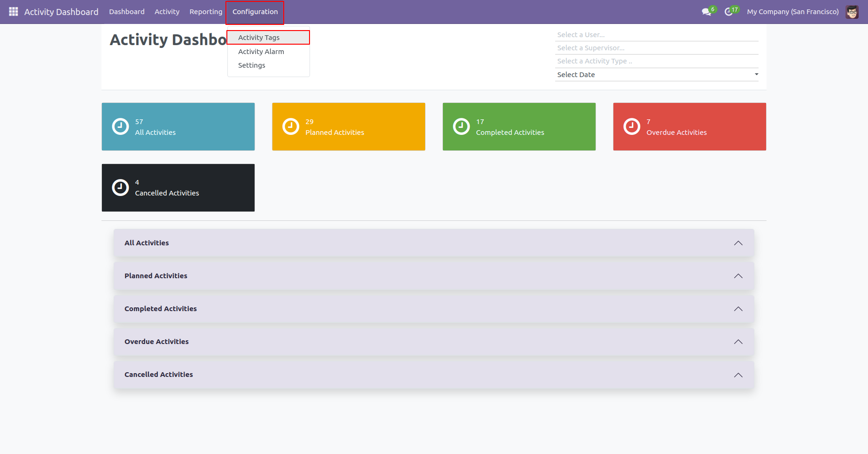Click the clock icon on Overdue Activities card
The width and height of the screenshot is (868, 454).
coord(632,126)
